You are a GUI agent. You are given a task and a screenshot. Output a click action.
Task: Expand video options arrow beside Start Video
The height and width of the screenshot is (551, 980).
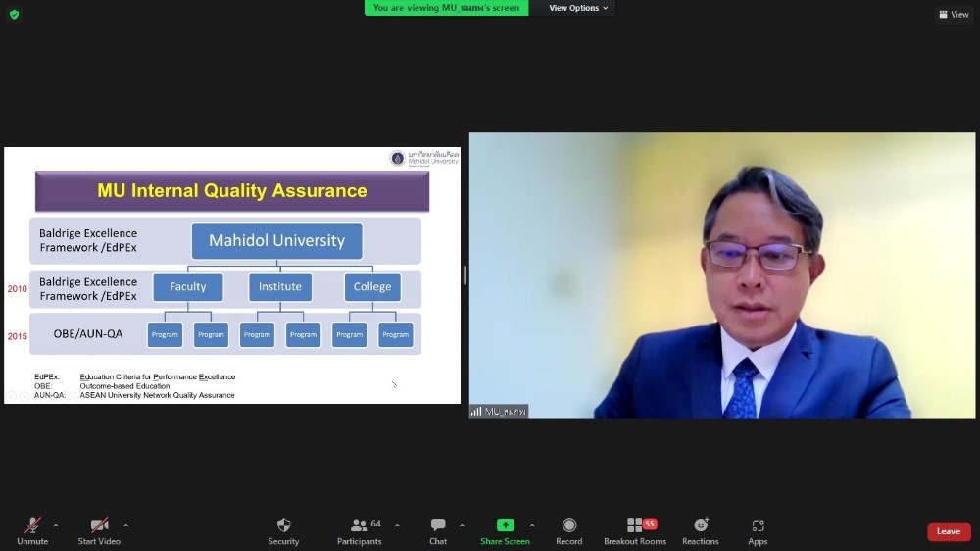pos(125,526)
